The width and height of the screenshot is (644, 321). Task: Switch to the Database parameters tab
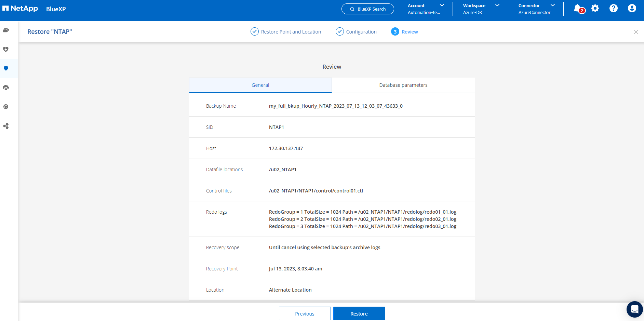pyautogui.click(x=403, y=85)
